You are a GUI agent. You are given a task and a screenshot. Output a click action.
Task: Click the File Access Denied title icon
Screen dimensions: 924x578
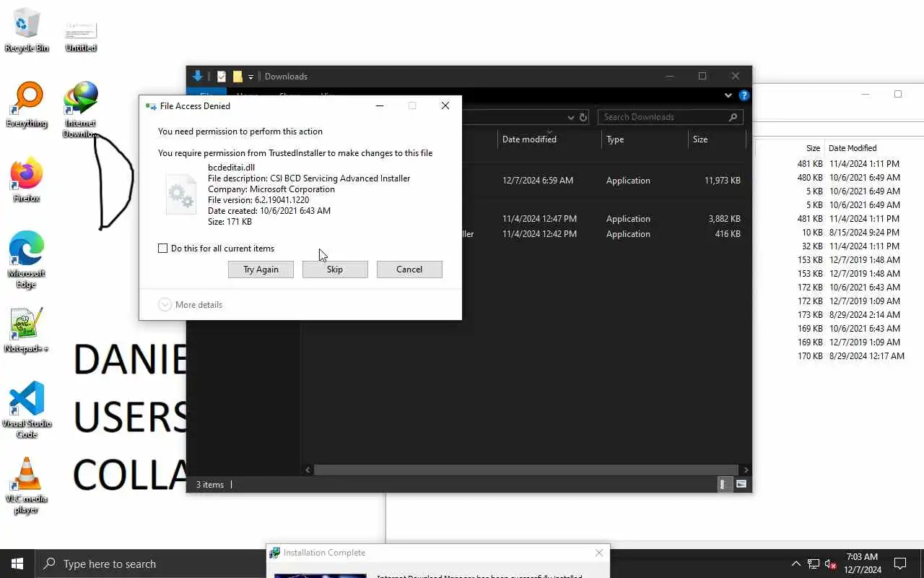[x=151, y=106]
